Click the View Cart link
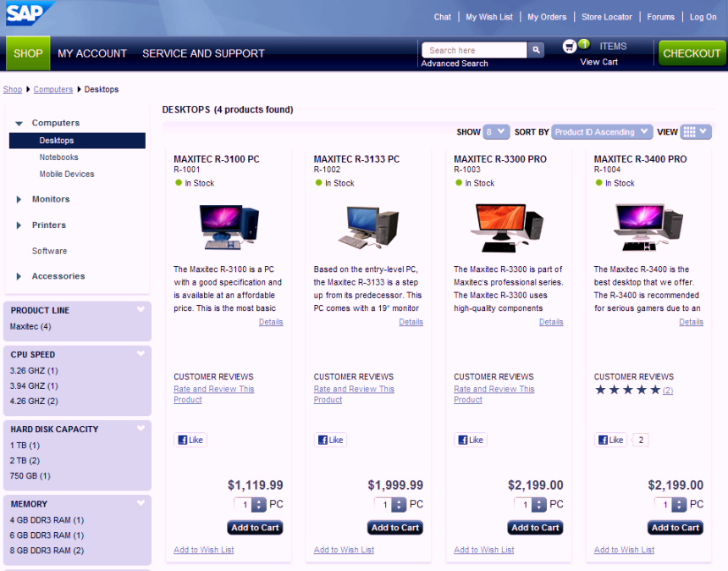The image size is (728, 571). (x=599, y=62)
